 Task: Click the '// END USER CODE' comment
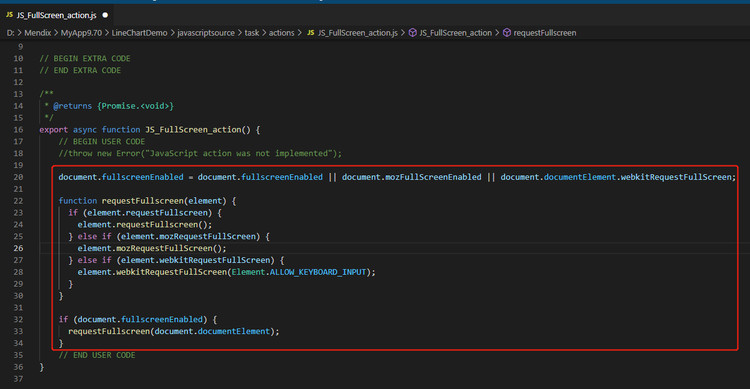(97, 355)
